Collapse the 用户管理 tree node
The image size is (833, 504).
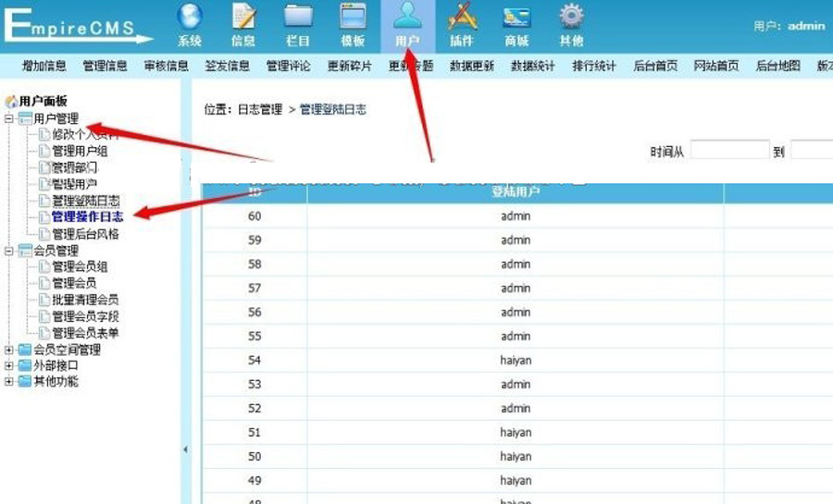click(9, 118)
